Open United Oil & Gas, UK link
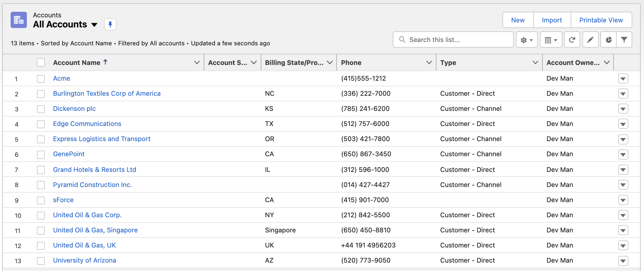The image size is (644, 271). tap(84, 245)
